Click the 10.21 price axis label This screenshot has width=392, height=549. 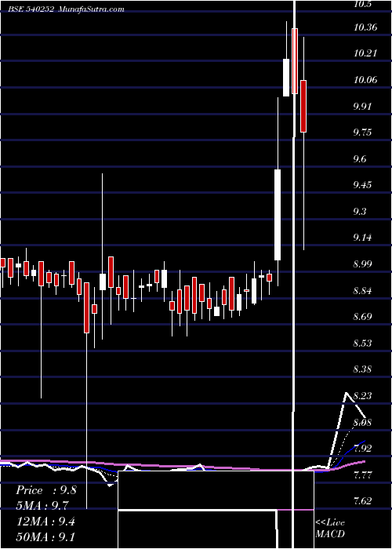coord(365,53)
